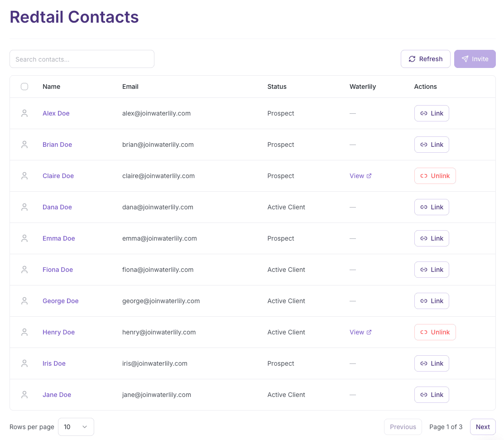Viewport: 504px width, 440px height.
Task: Open Brian Doe contact name link
Action: (57, 145)
